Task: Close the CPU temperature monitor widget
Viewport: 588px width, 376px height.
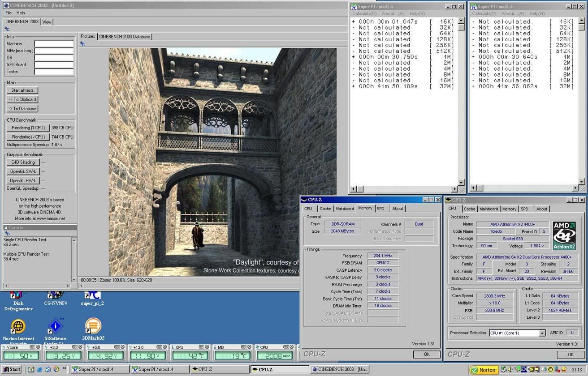Action: pos(207,347)
